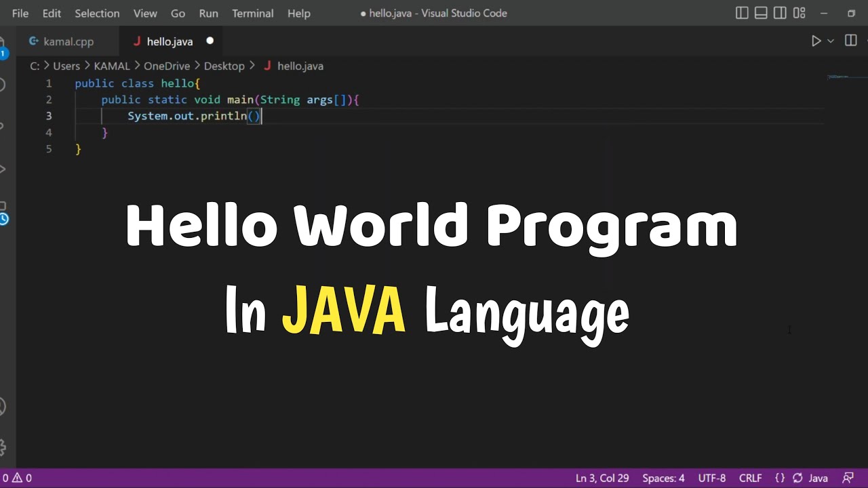Click curly braces language status icon
The height and width of the screenshot is (488, 868).
tap(780, 478)
